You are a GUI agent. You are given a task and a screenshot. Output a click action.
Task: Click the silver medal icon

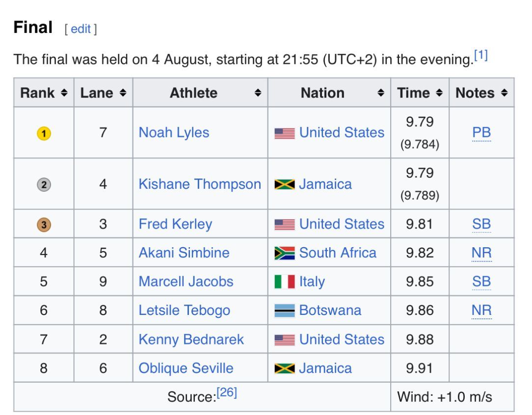click(44, 184)
